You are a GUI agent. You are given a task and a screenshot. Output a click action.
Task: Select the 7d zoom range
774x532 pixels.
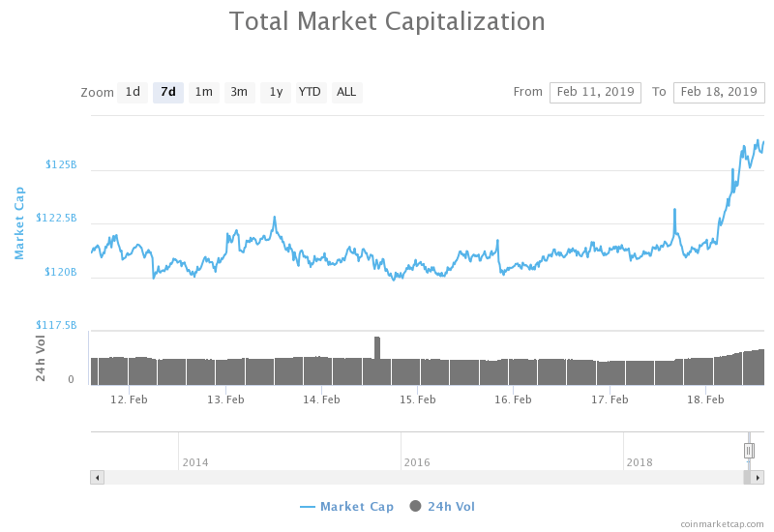tap(168, 93)
